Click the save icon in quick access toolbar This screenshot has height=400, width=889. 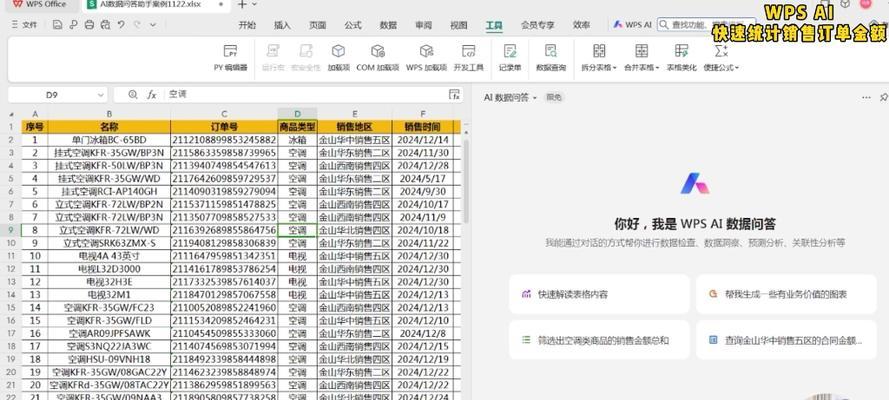(x=57, y=25)
